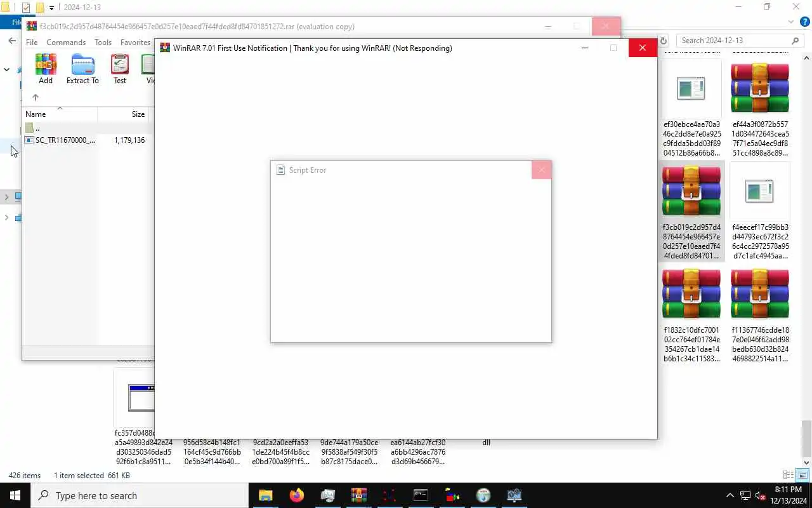812x508 pixels.
Task: Open the File menu in WinRAR
Action: click(32, 43)
